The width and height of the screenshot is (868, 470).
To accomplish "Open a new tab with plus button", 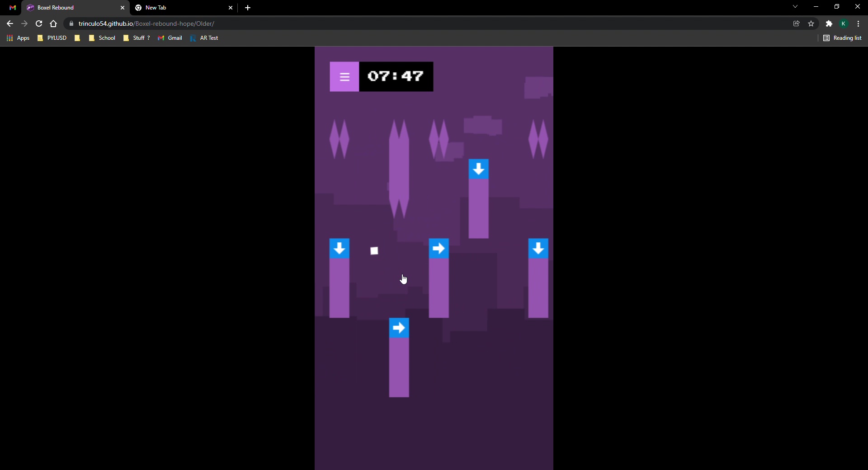I will (x=248, y=8).
